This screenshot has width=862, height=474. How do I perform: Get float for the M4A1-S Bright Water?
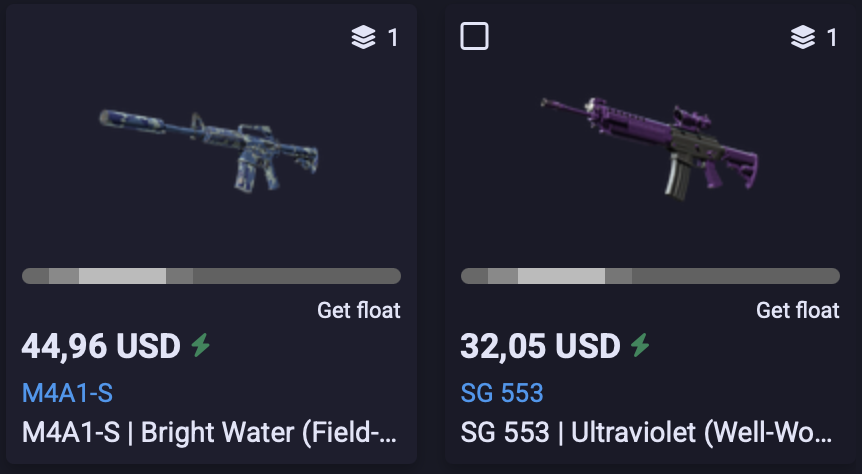358,310
